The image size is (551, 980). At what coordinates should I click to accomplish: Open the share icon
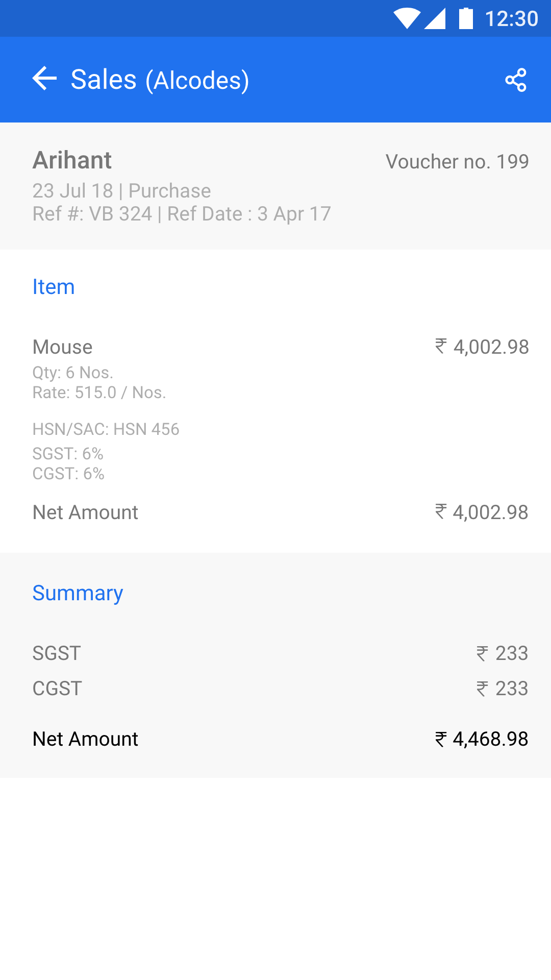tap(515, 80)
